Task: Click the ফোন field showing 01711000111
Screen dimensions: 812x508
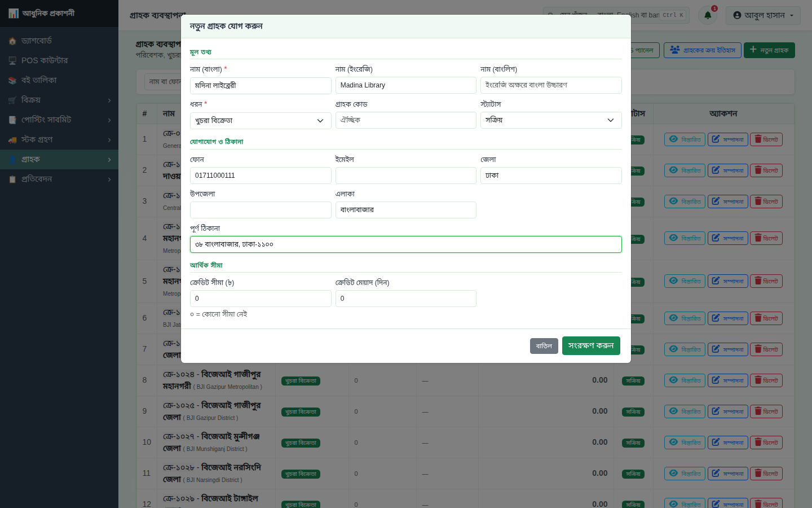Action: coord(261,176)
